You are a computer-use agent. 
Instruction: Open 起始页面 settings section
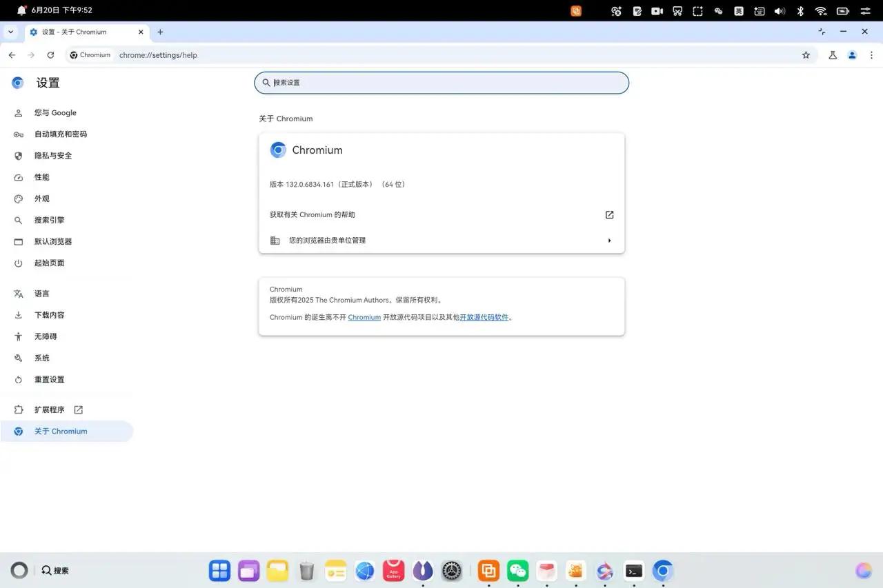click(67, 263)
